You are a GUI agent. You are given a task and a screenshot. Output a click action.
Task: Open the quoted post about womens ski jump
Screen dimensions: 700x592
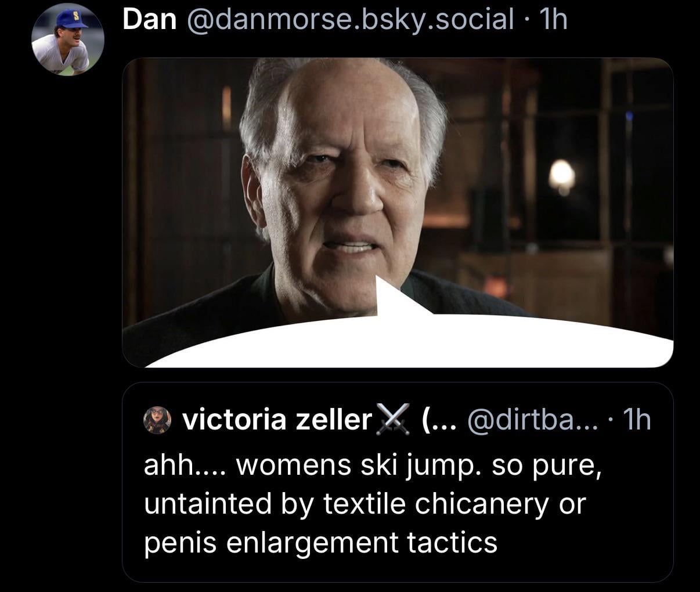398,482
